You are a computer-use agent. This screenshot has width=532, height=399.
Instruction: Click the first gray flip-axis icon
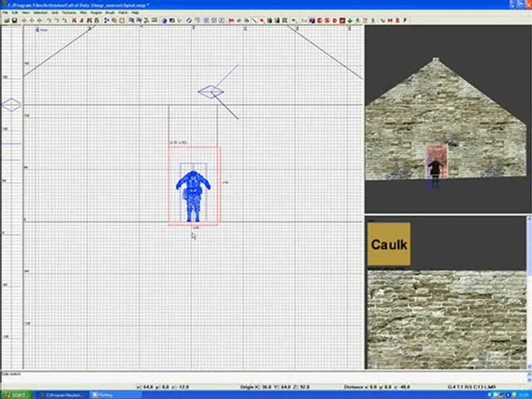pyautogui.click(x=24, y=21)
